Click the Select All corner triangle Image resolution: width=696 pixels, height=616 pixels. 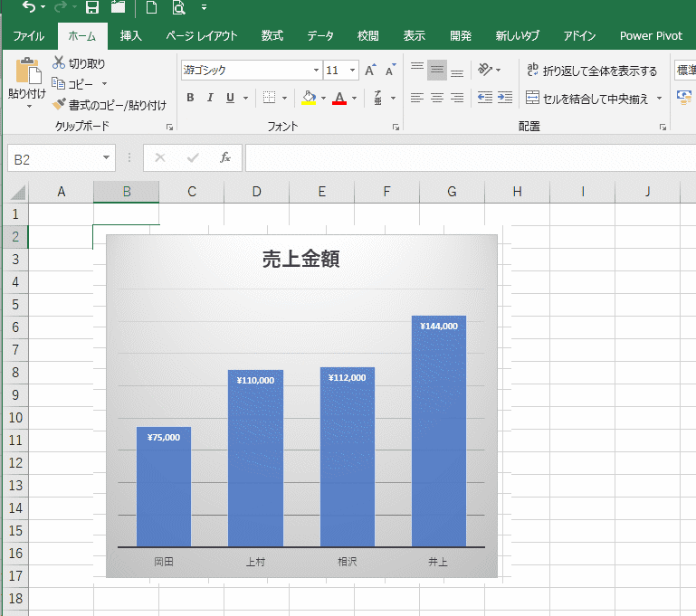click(x=16, y=192)
